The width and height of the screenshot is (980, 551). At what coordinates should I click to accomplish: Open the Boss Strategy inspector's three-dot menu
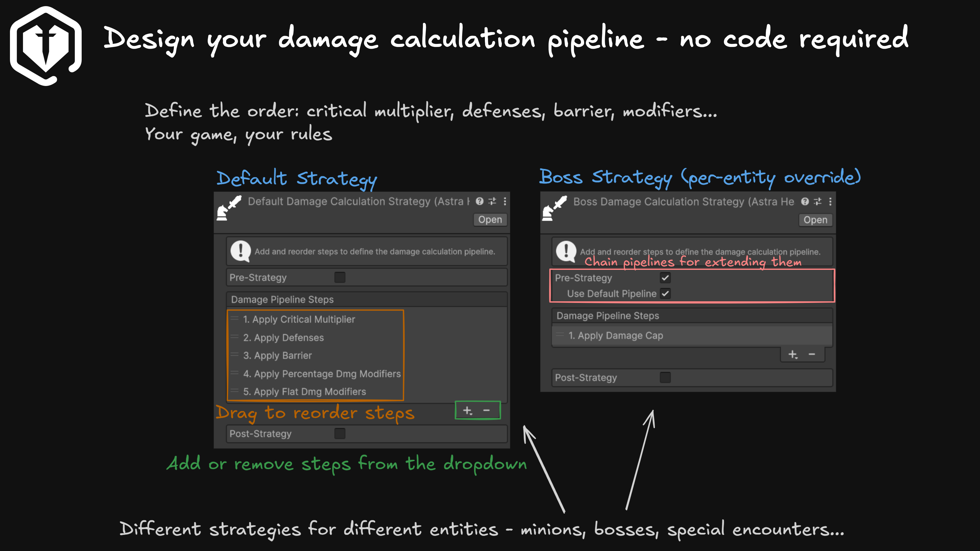[x=830, y=202]
